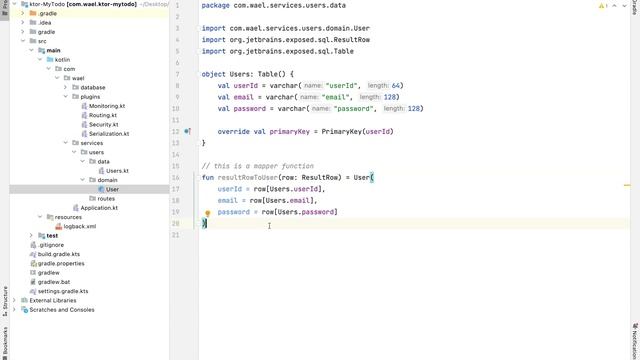Click the logback.xml file icon
This screenshot has height=360, width=640.
[x=58, y=227]
